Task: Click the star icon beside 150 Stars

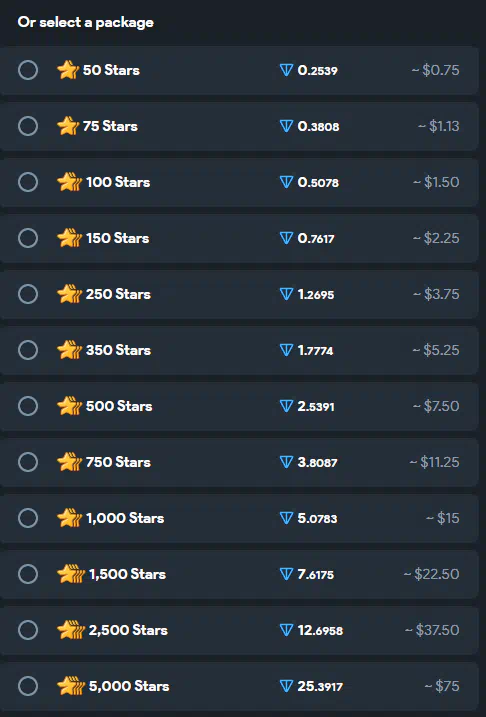Action: click(x=69, y=238)
